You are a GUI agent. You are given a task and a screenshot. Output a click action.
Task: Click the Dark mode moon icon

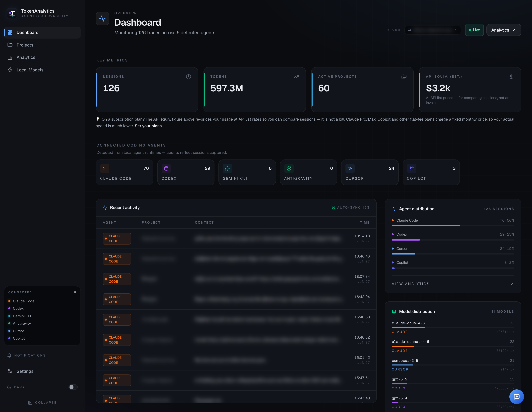(x=9, y=387)
